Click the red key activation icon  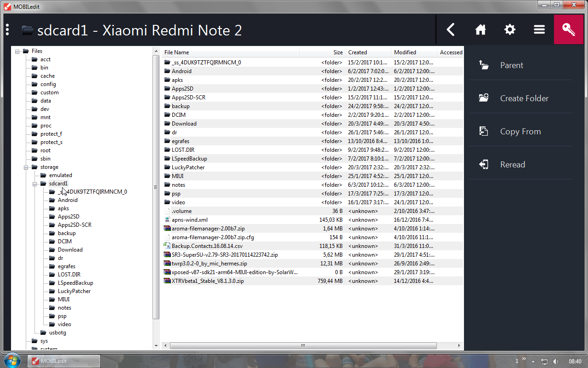click(x=569, y=30)
